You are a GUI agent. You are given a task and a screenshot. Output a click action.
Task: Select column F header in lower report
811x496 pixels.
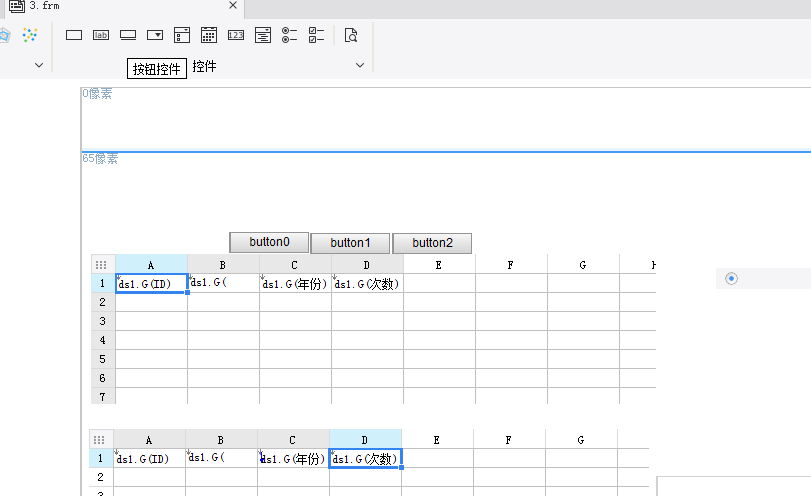(x=509, y=440)
